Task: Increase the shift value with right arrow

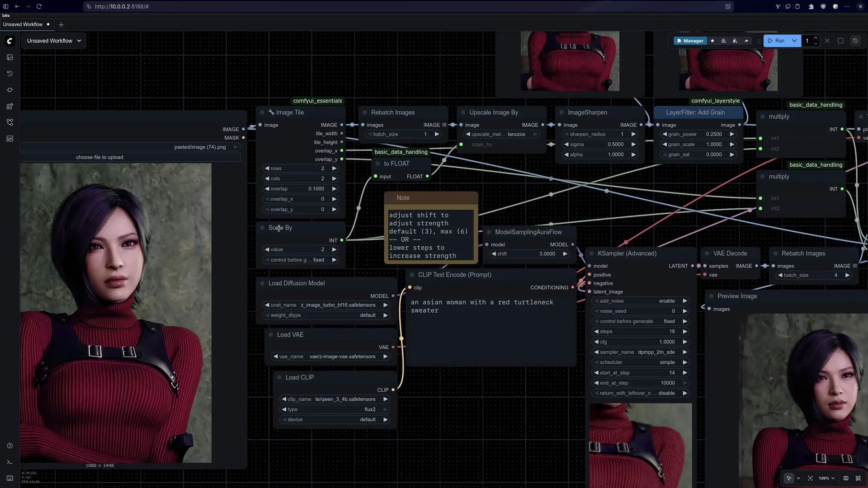Action: point(565,254)
